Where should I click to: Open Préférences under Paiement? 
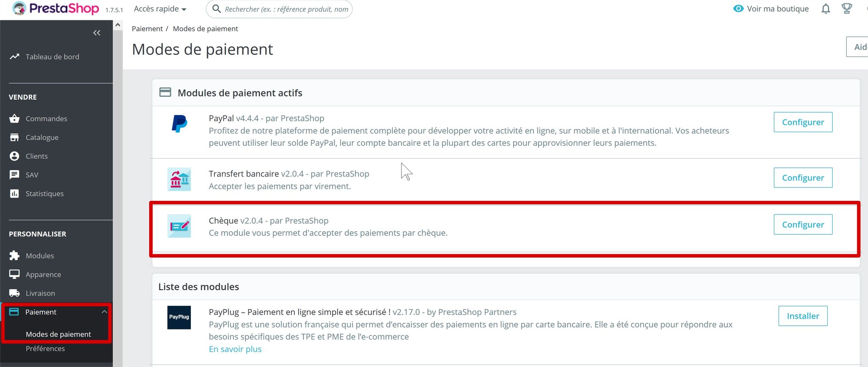(45, 348)
